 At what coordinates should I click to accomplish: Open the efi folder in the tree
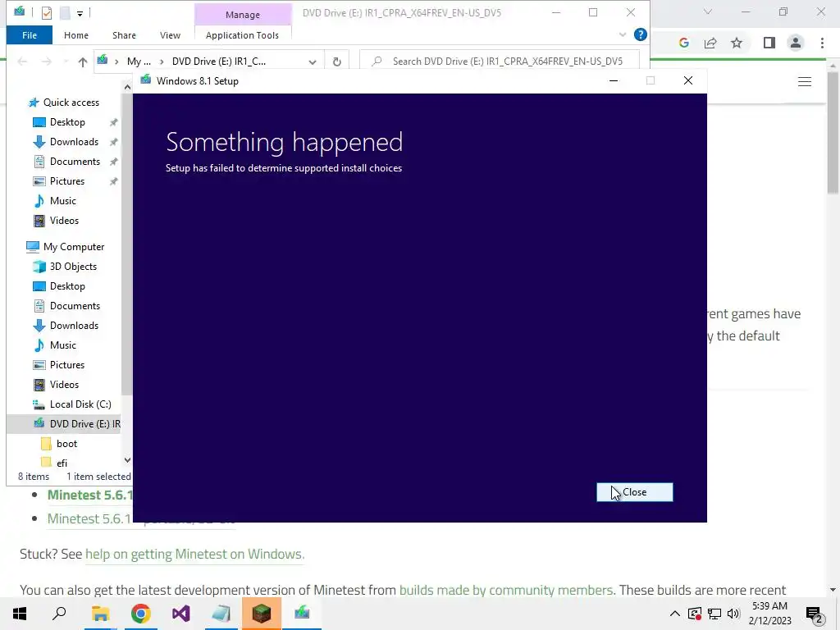(62, 463)
